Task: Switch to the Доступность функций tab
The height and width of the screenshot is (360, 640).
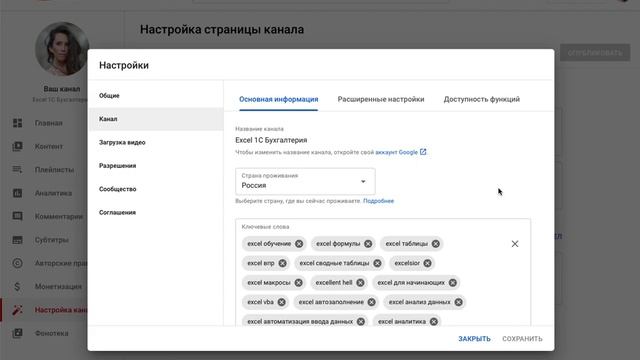Action: coord(482,99)
